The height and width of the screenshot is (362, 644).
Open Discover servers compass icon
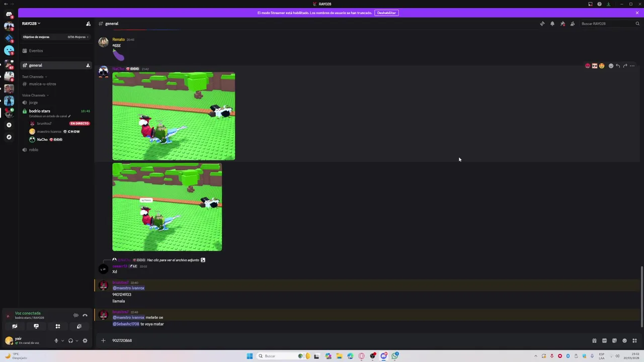click(9, 137)
